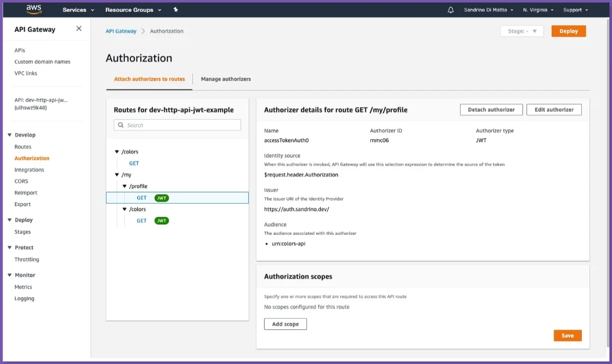Collapse the /my route in the tree
This screenshot has height=364, width=612.
117,174
